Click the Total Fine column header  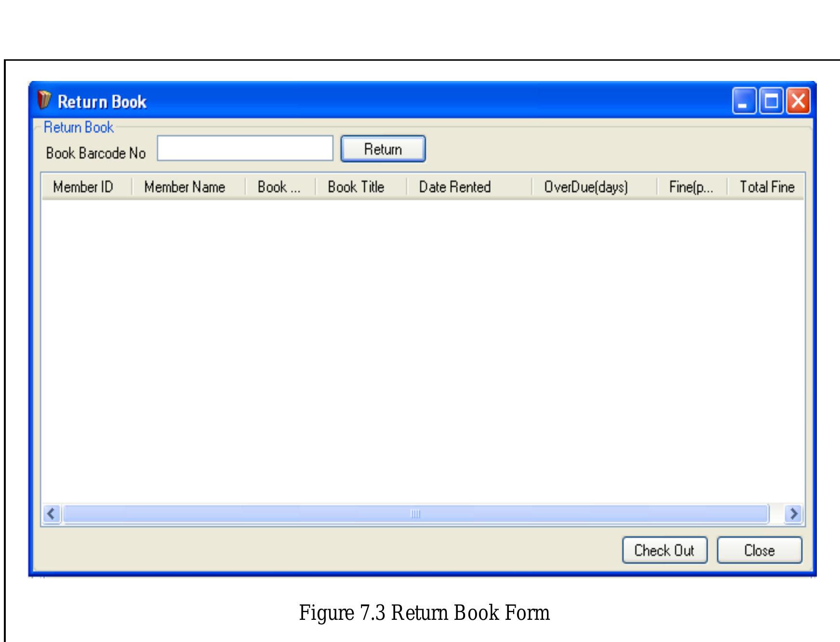(x=767, y=187)
